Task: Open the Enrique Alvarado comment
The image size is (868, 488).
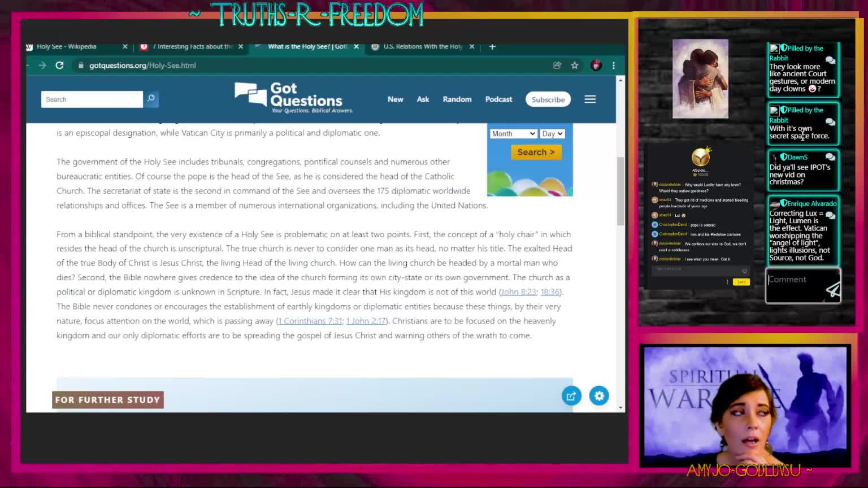Action: (802, 230)
